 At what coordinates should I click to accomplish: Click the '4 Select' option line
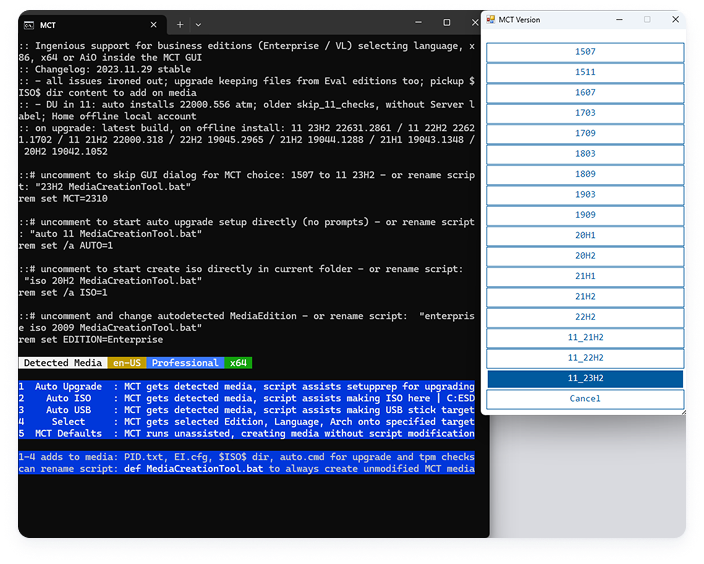tap(246, 422)
